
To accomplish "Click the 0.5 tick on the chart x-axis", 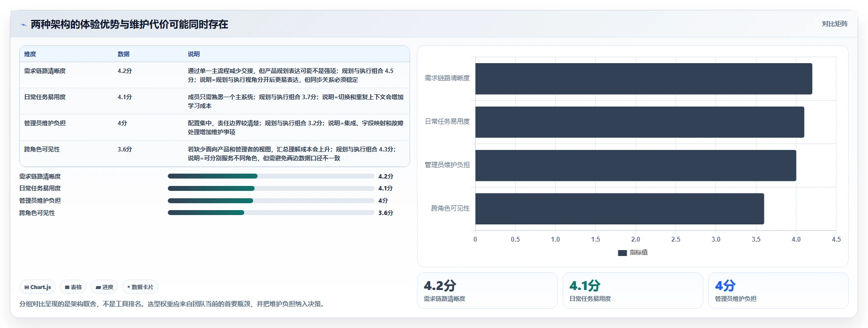I will (515, 239).
